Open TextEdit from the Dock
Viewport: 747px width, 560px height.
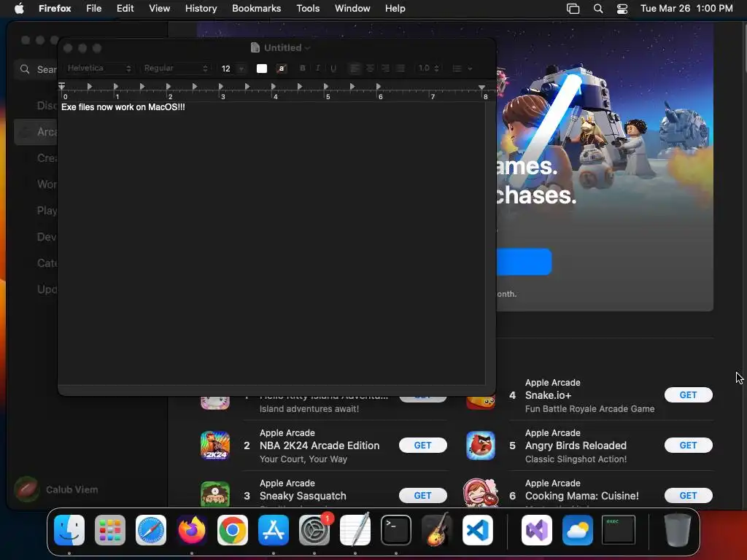click(x=355, y=530)
